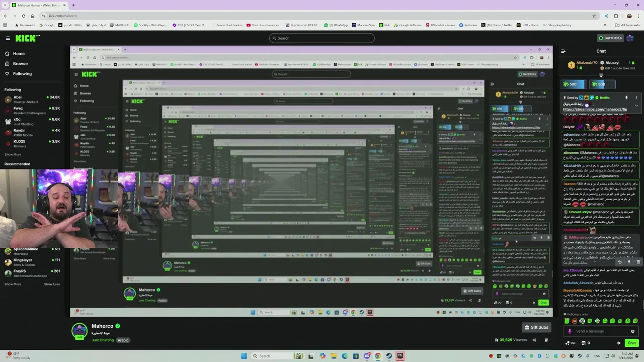Expand Following list with Show More
Screen dimensions: 644x362
(13, 154)
